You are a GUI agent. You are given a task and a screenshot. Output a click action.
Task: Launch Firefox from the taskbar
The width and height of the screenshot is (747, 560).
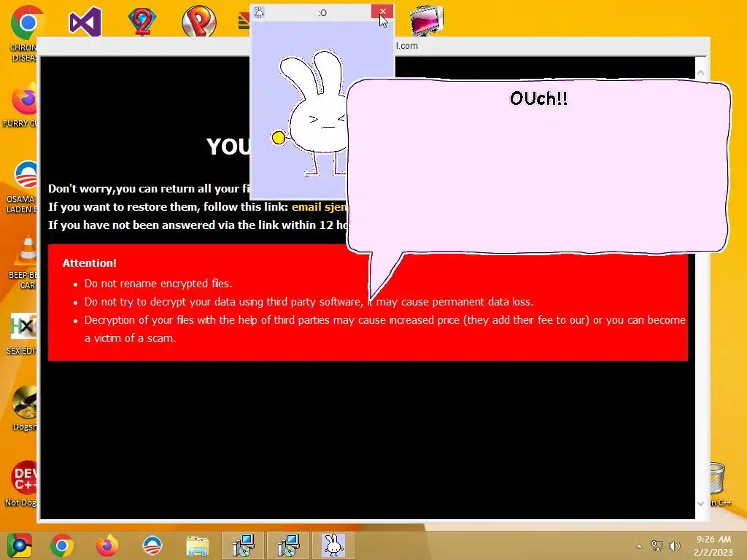click(107, 545)
